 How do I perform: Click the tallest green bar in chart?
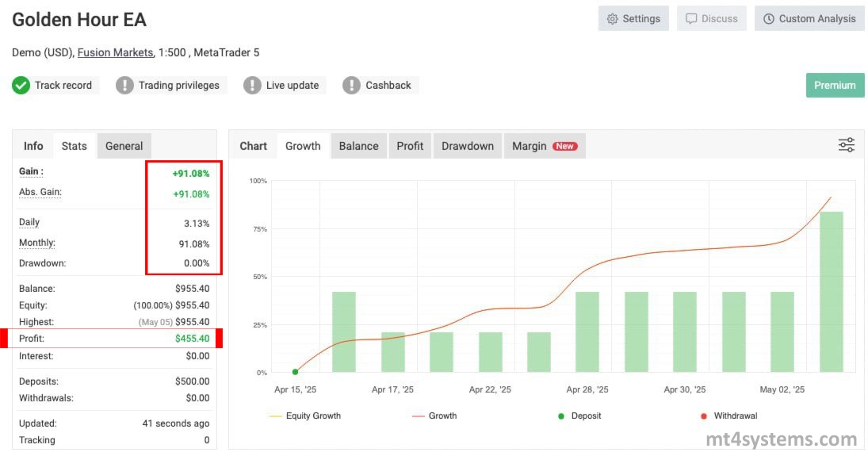point(832,292)
